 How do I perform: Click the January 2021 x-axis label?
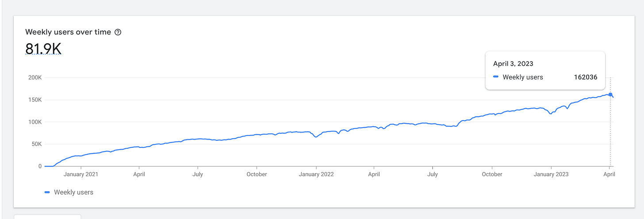coord(81,174)
